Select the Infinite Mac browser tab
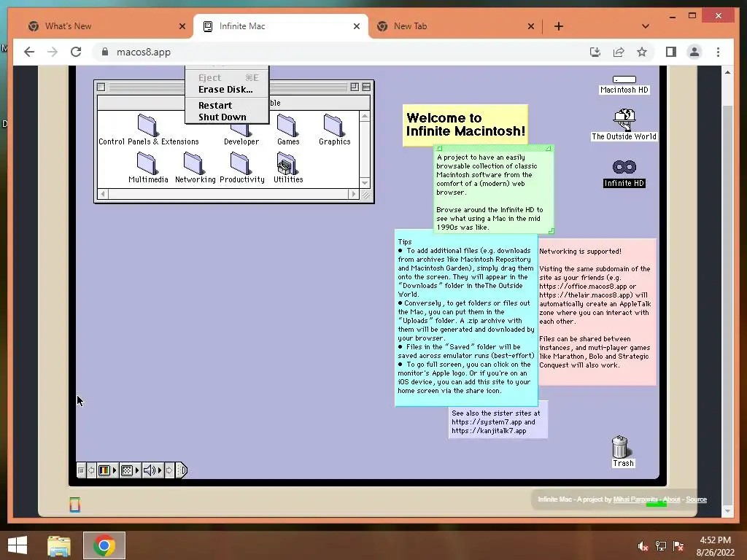This screenshot has width=747, height=560. click(x=281, y=26)
